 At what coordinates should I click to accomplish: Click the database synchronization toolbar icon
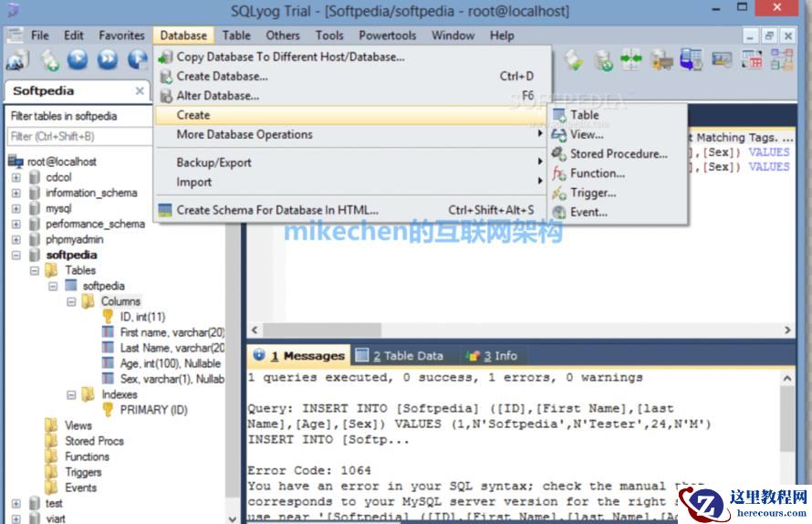631,59
